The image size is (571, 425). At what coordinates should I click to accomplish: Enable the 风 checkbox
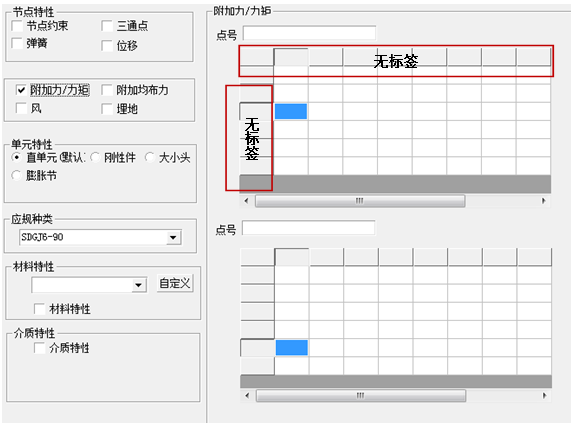pyautogui.click(x=21, y=108)
